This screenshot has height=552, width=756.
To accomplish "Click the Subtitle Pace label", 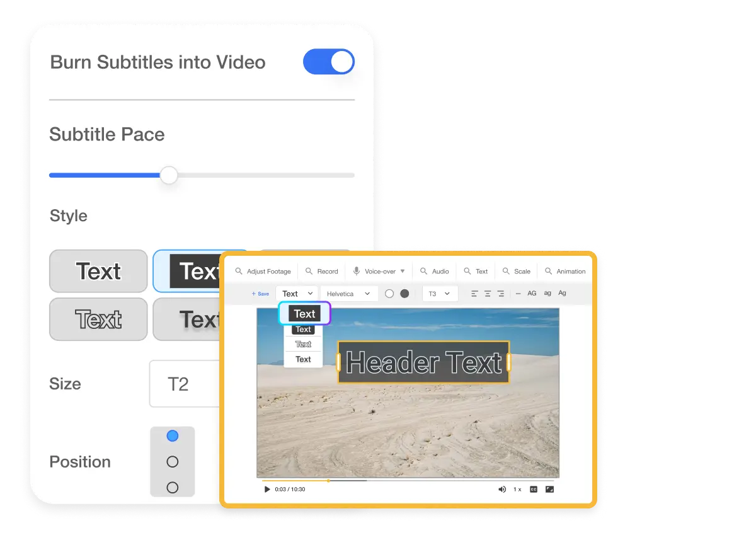I will pyautogui.click(x=107, y=134).
